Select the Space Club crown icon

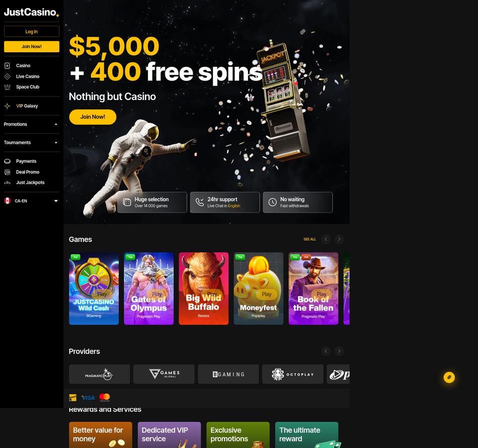click(x=7, y=87)
